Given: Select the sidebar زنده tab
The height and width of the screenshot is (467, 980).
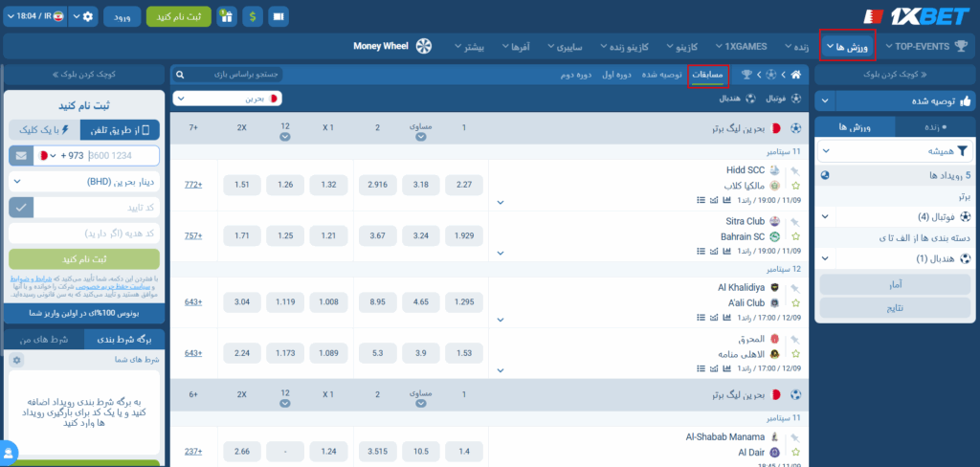Looking at the screenshot, I should [x=935, y=127].
